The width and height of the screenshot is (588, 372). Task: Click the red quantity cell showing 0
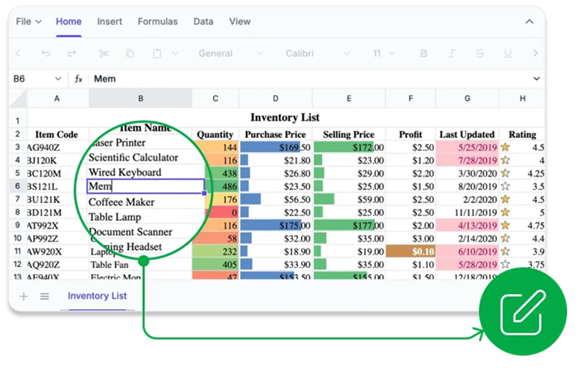(222, 212)
